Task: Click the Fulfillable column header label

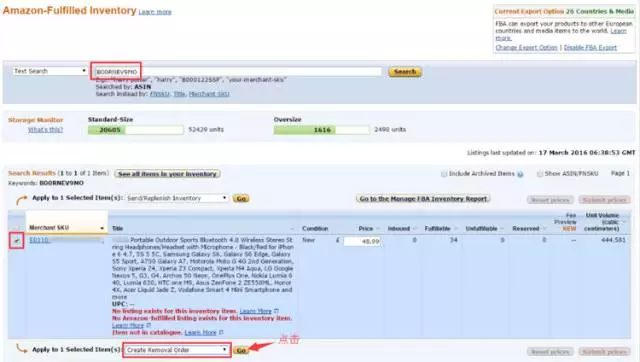Action: click(437, 229)
